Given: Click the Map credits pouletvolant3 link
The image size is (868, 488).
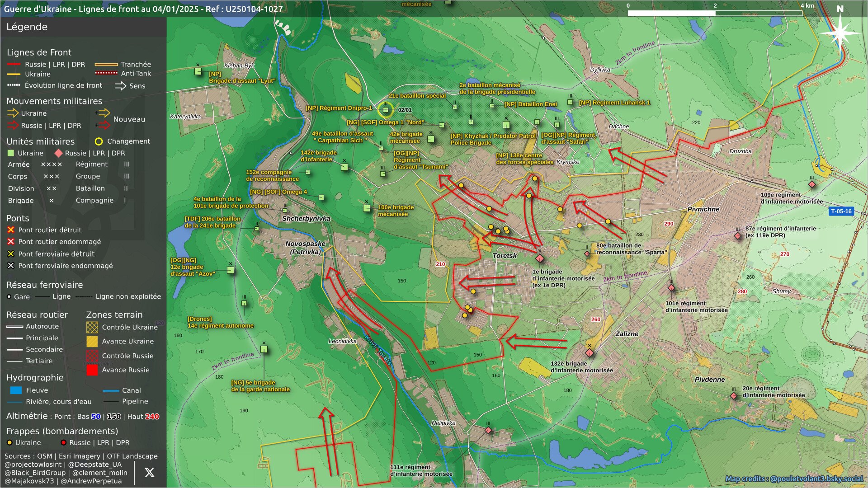Looking at the screenshot, I should [x=794, y=479].
